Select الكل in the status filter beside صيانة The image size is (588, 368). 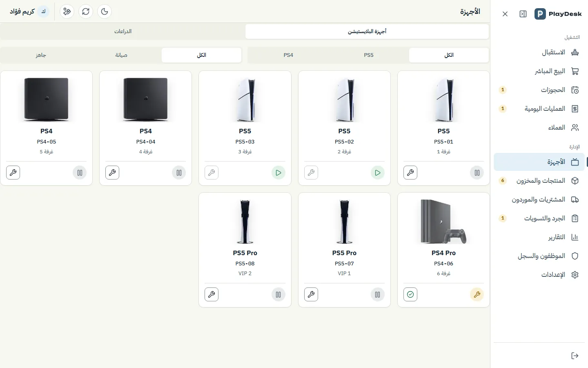[201, 55]
